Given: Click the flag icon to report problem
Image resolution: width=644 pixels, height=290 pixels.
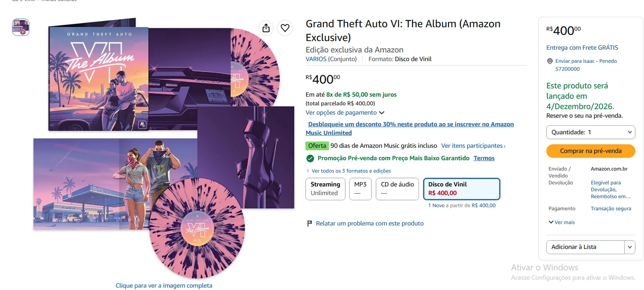Looking at the screenshot, I should point(310,224).
